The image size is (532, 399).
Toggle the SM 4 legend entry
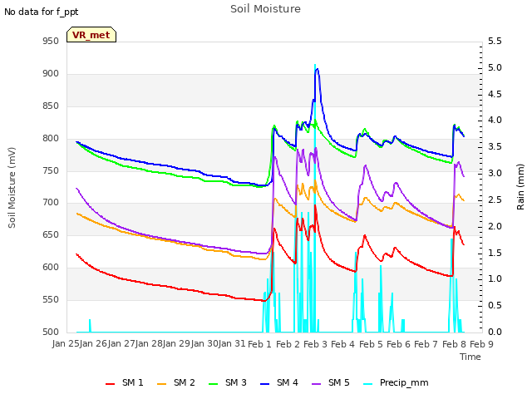point(279,382)
